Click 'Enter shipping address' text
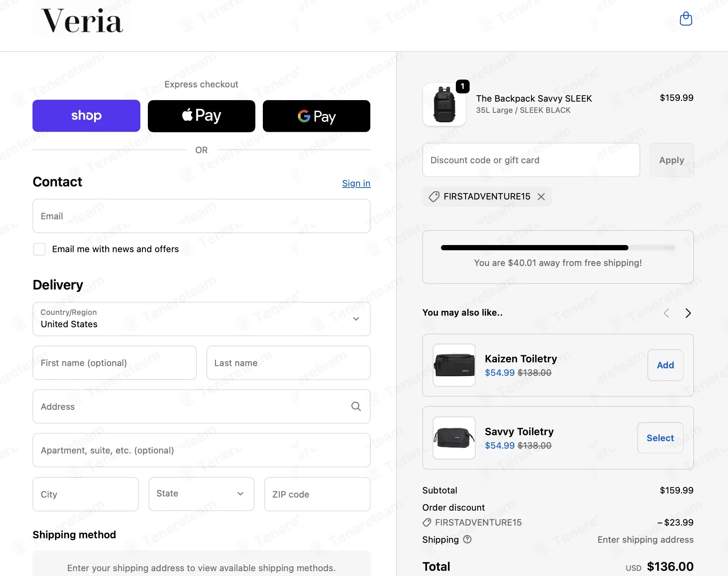 coord(645,539)
